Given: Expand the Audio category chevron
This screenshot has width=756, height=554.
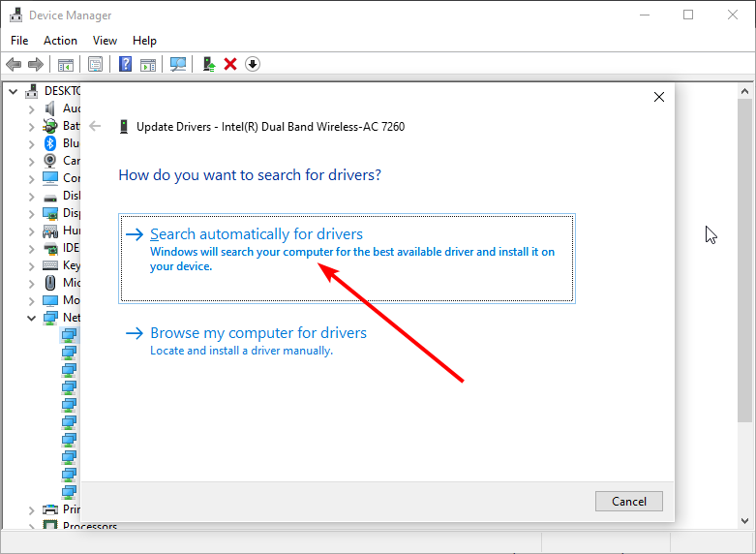Looking at the screenshot, I should 32,109.
